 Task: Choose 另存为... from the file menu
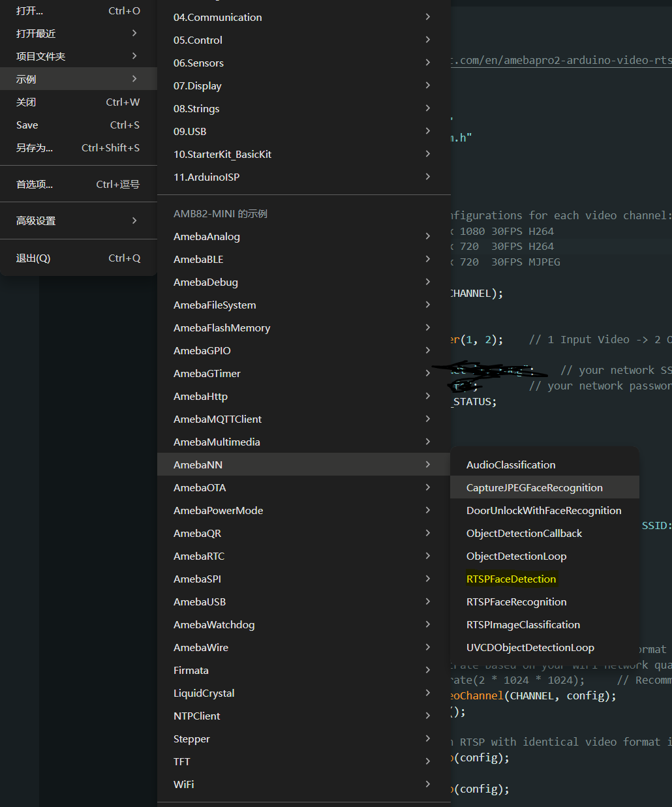78,147
